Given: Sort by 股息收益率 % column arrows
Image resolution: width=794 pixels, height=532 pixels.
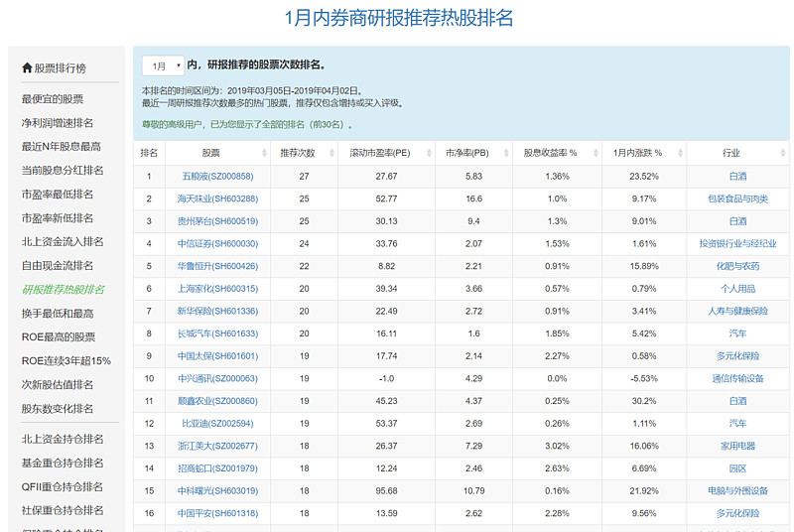Looking at the screenshot, I should (x=595, y=153).
